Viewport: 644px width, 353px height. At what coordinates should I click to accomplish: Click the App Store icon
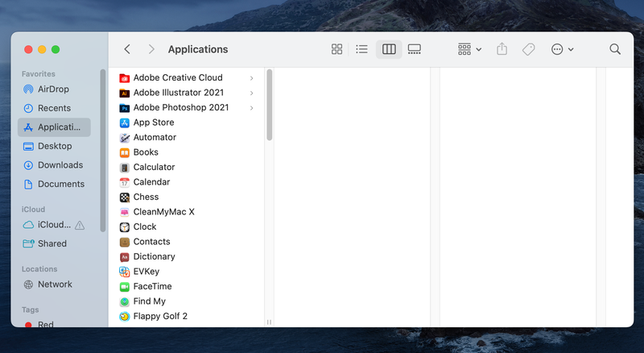125,123
